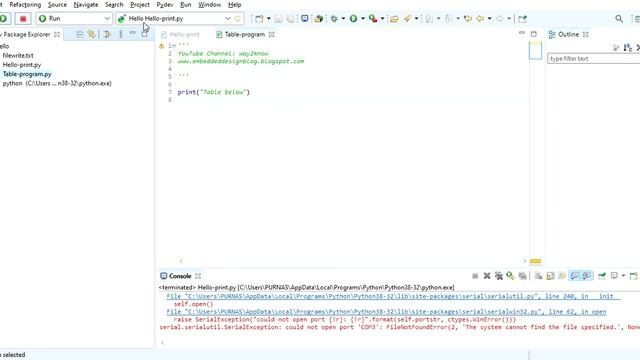Click the launch configuration settings gear icon

(238, 18)
